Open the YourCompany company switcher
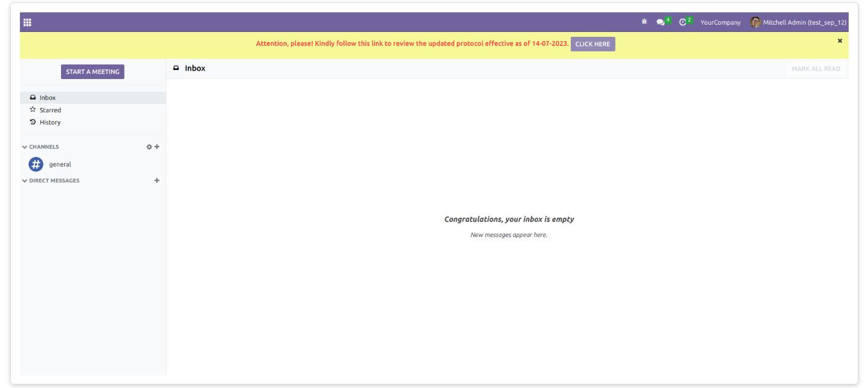This screenshot has width=868, height=388. click(x=720, y=22)
